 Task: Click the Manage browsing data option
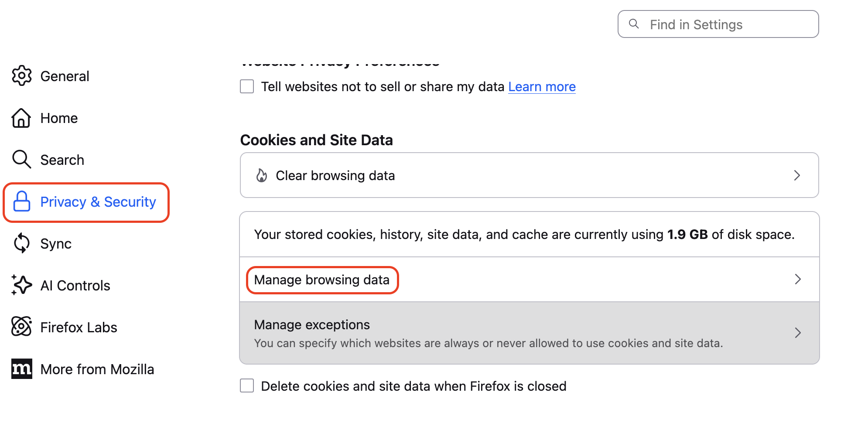(322, 280)
